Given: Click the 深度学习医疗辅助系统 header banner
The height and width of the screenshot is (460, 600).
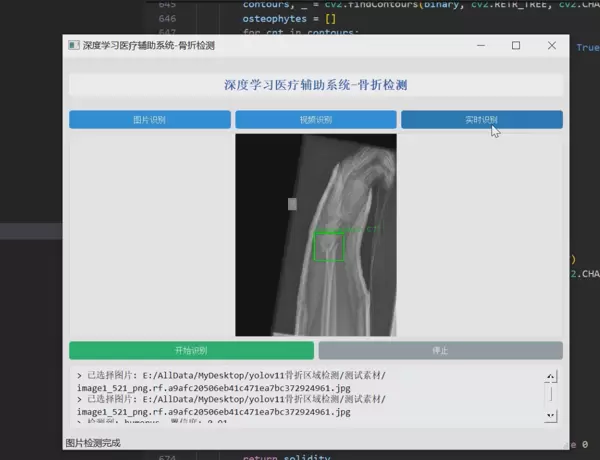Looking at the screenshot, I should point(316,86).
